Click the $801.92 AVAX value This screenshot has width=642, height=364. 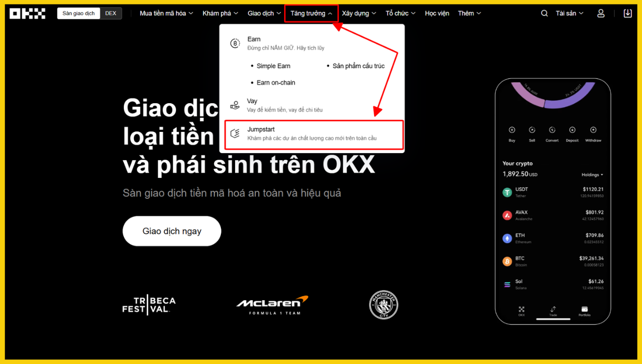pyautogui.click(x=594, y=212)
